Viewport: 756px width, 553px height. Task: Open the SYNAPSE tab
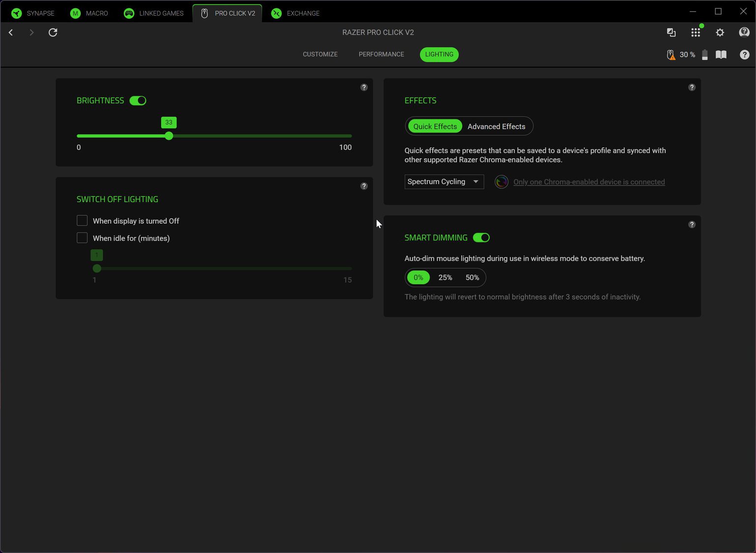tap(33, 13)
